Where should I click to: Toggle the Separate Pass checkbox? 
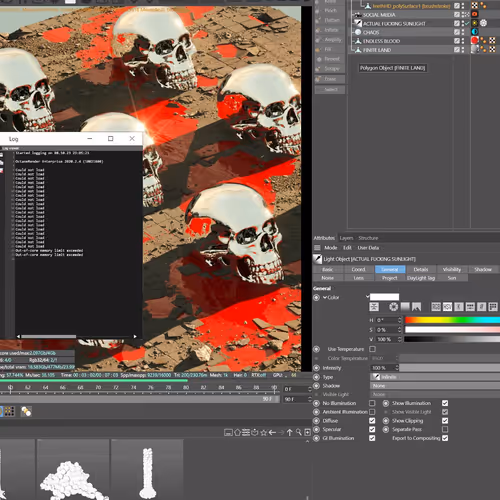pos(445,429)
